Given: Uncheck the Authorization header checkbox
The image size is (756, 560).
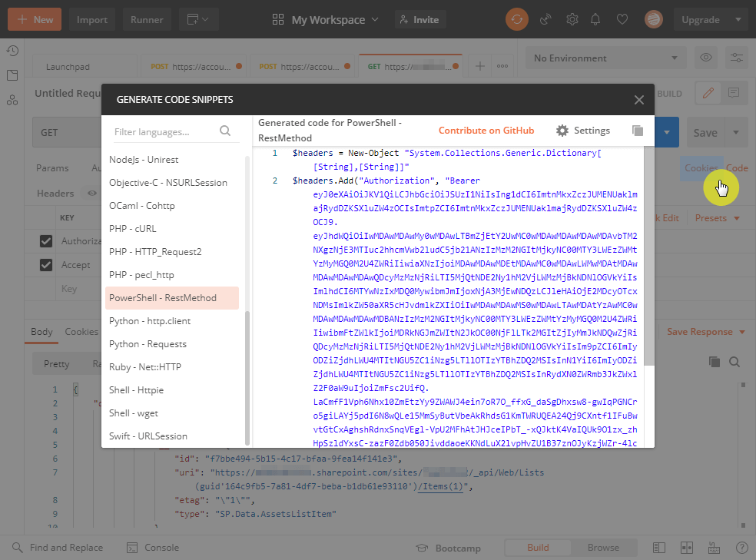Looking at the screenshot, I should click(46, 241).
